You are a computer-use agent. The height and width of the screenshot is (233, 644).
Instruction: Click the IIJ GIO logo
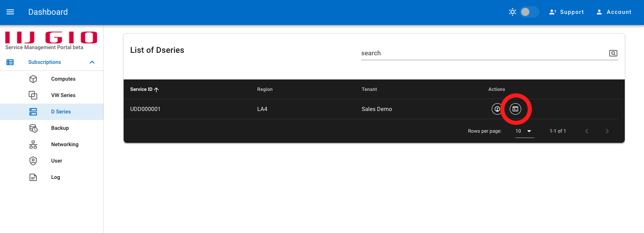(51, 37)
